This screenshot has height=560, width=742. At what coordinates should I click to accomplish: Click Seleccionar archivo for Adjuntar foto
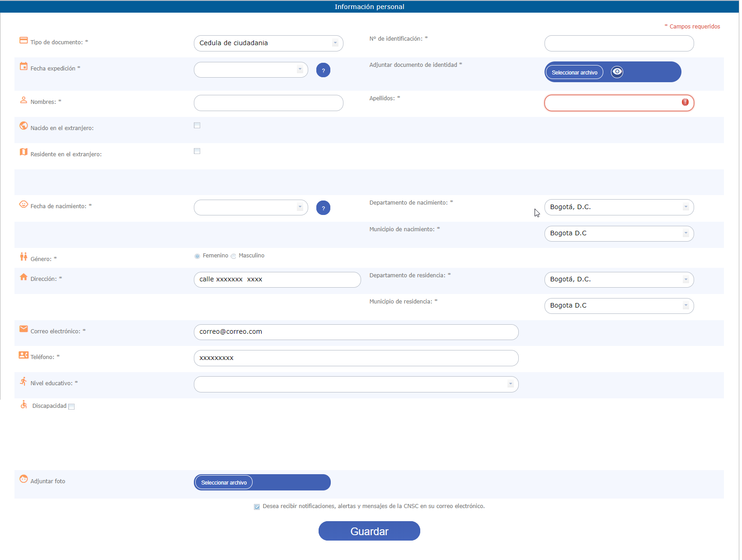click(x=224, y=483)
